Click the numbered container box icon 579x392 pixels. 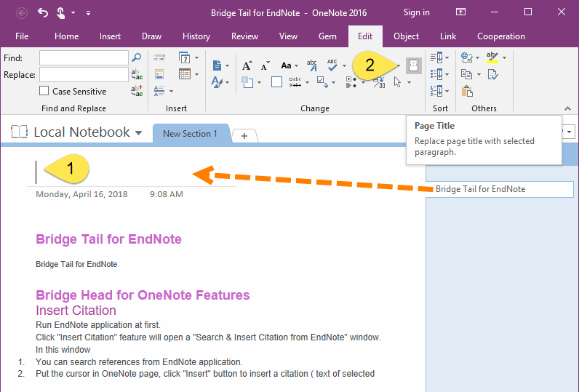[247, 82]
